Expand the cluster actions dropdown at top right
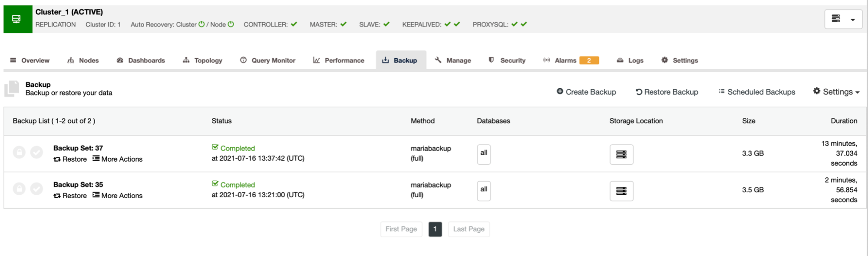Screen dimensions: 868x256 click(843, 19)
